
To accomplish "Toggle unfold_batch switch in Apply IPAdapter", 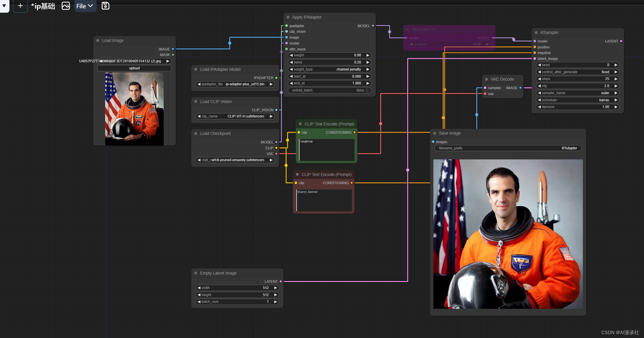I will (367, 90).
